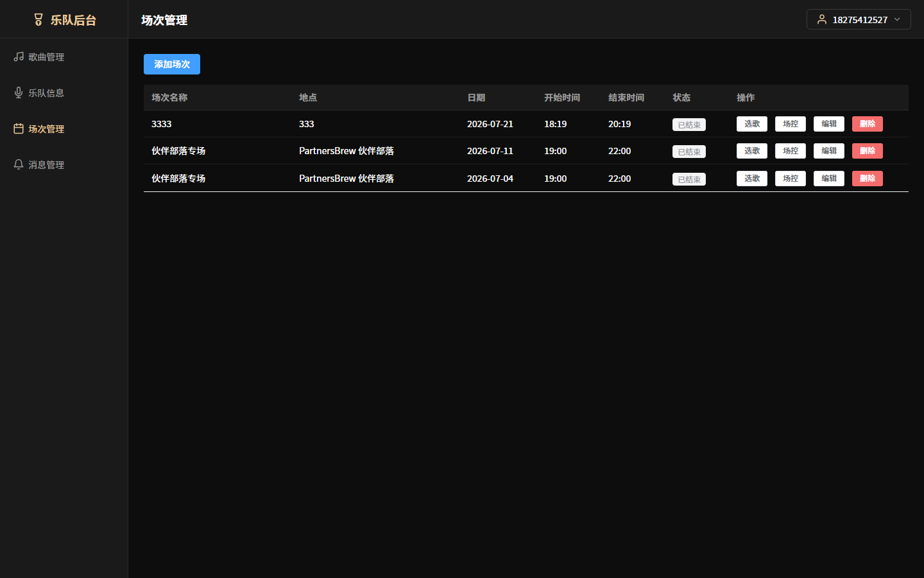
Task: Delete the 3333 session
Action: click(868, 124)
